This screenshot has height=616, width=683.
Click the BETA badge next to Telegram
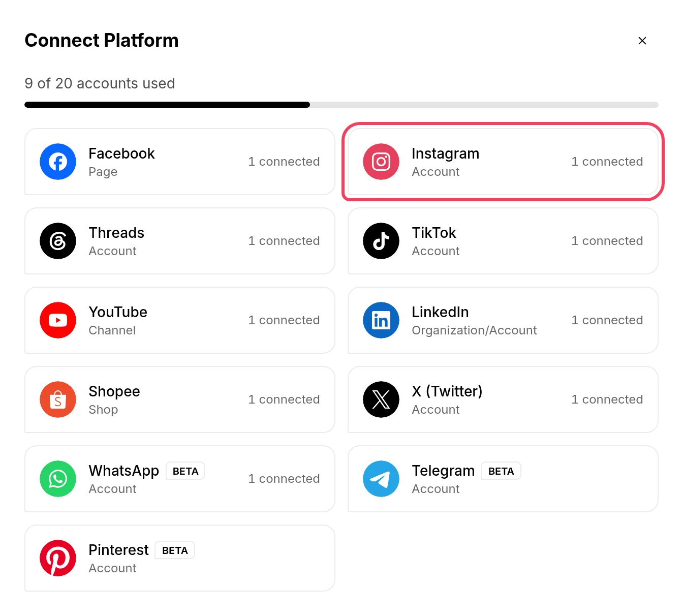[x=501, y=471]
